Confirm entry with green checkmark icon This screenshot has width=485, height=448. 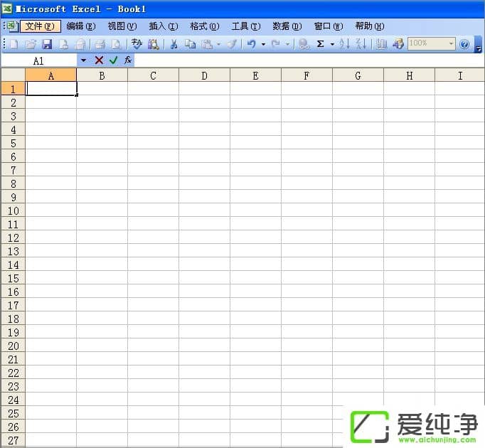click(114, 60)
